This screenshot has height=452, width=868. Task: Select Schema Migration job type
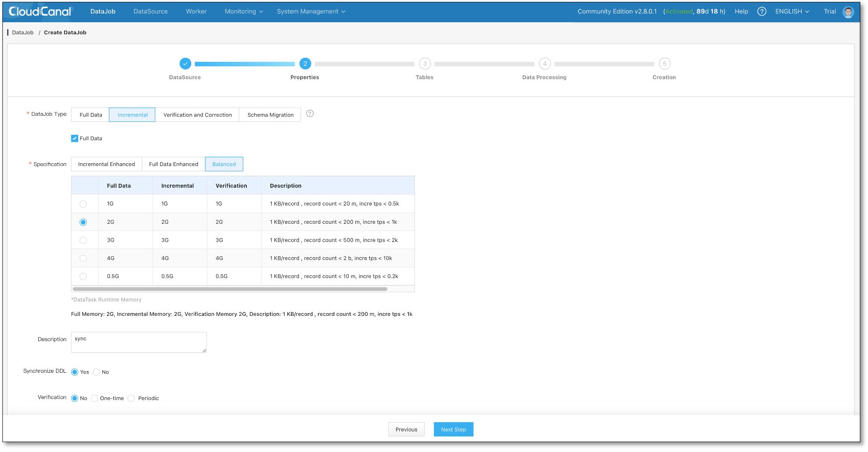(x=270, y=115)
